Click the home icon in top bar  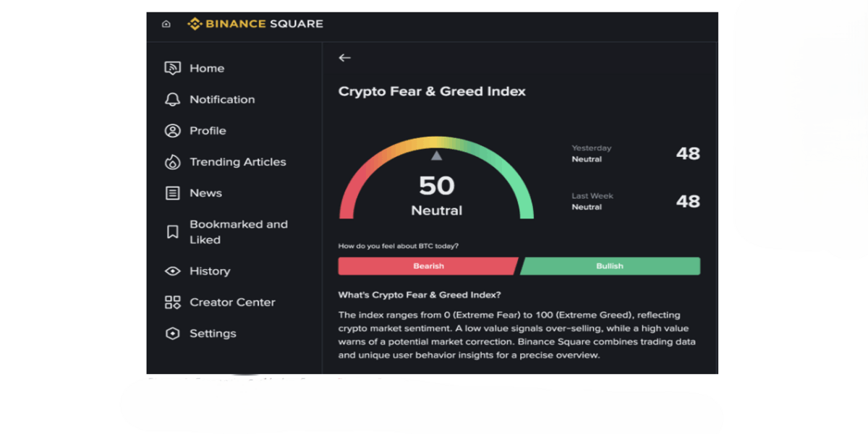pos(166,24)
